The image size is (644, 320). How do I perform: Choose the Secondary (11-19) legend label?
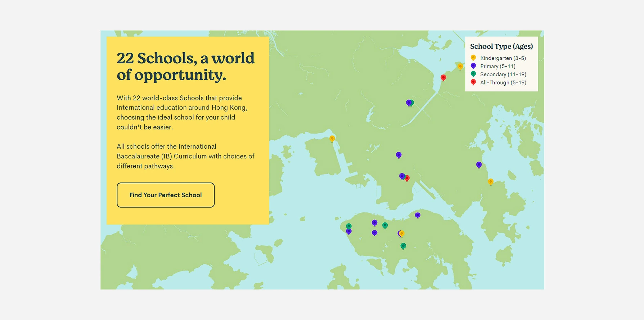503,75
